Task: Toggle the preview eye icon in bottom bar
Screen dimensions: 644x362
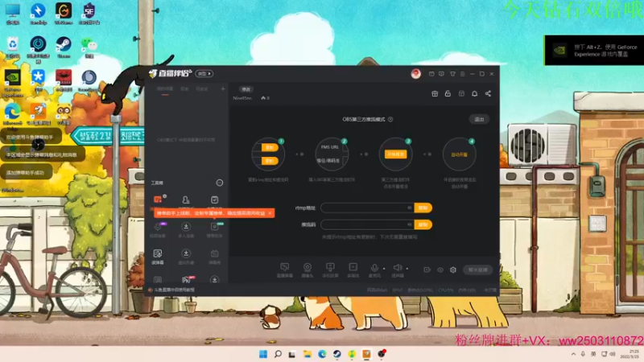Action: coord(440,269)
